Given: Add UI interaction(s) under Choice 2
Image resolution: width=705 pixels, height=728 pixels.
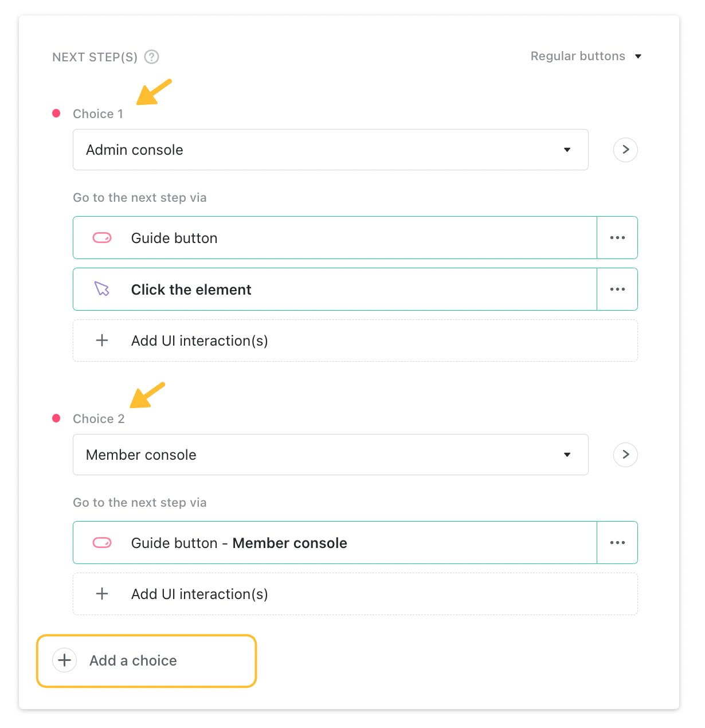Looking at the screenshot, I should pos(355,594).
